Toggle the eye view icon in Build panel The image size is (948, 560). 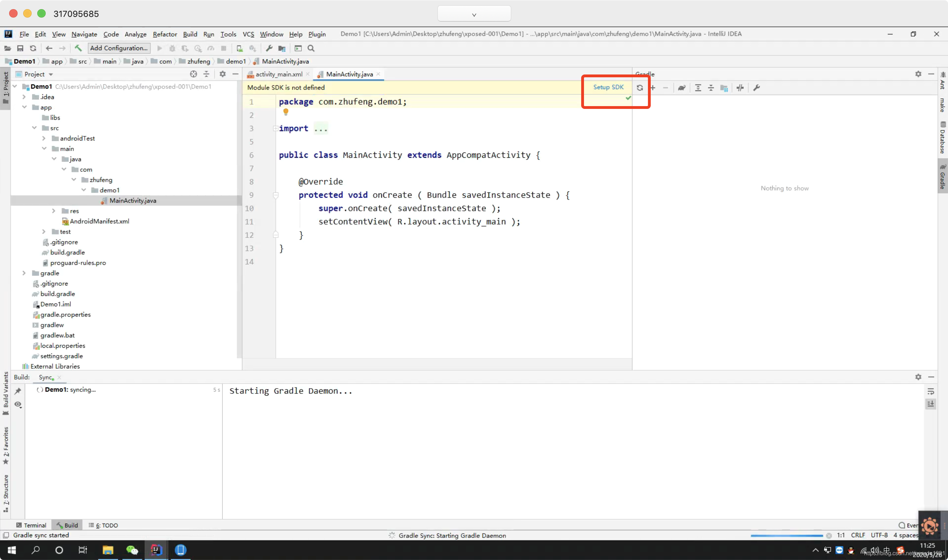pos(18,404)
